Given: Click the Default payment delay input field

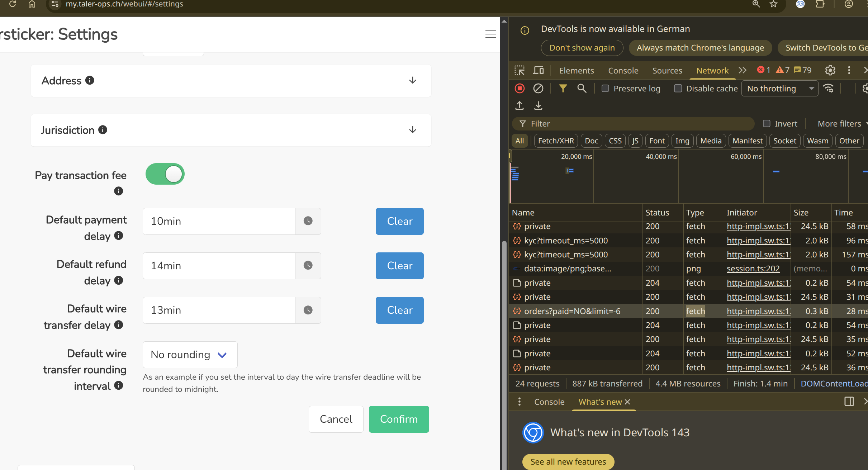Looking at the screenshot, I should pyautogui.click(x=219, y=221).
